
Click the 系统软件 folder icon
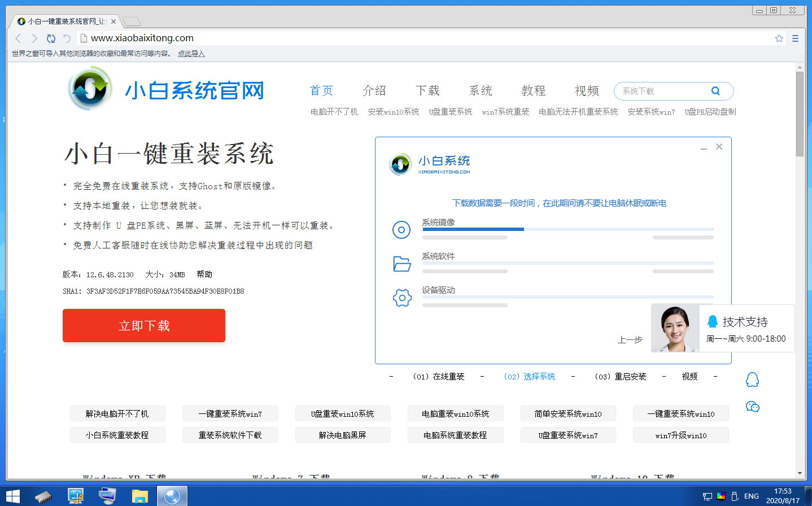pos(401,264)
